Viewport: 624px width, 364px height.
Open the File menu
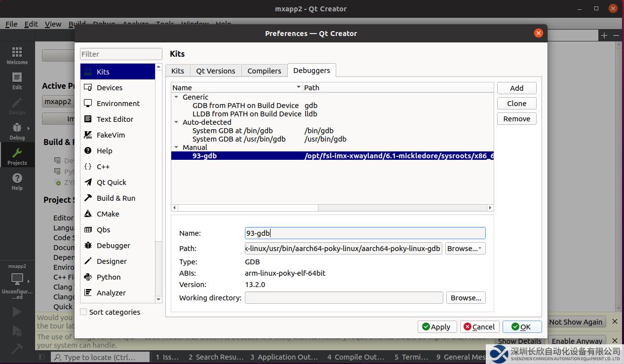[x=11, y=24]
